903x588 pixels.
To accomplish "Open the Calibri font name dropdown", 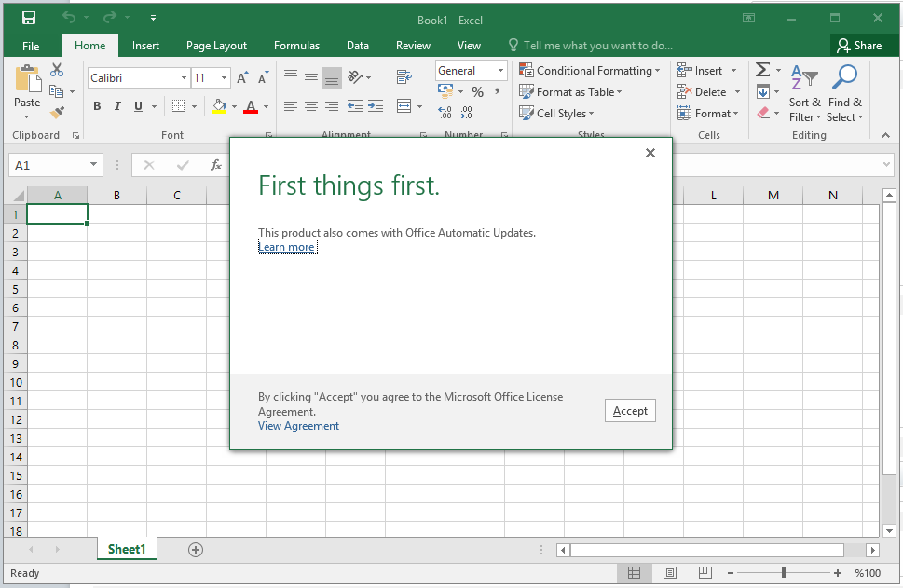I will coord(184,77).
